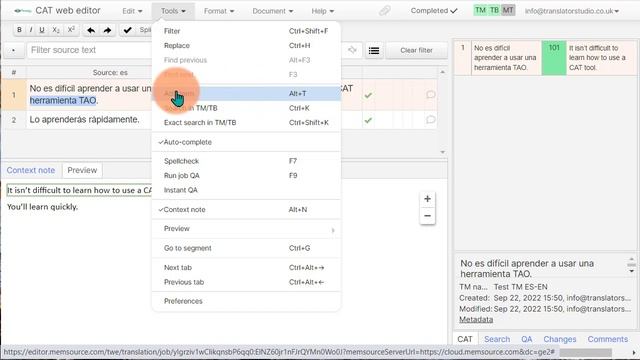The image size is (640, 360).
Task: Apply subscript formatting icon
Action: pos(56,30)
